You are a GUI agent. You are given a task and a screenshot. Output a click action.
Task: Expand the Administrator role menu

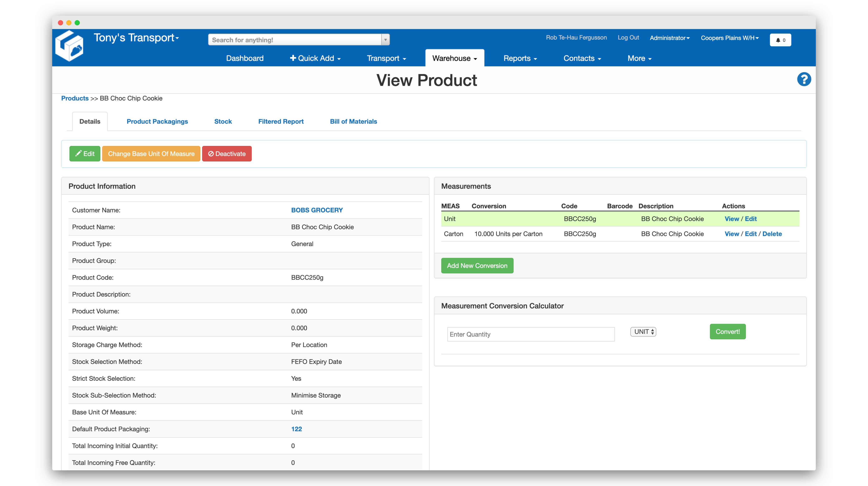pyautogui.click(x=670, y=38)
